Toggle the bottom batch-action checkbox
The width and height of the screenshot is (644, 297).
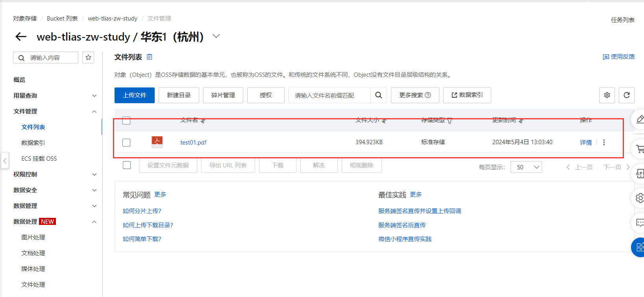click(x=127, y=165)
